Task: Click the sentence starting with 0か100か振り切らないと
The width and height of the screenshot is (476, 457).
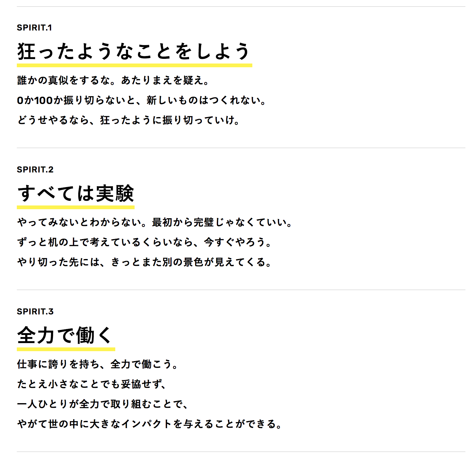Action: pyautogui.click(x=142, y=100)
